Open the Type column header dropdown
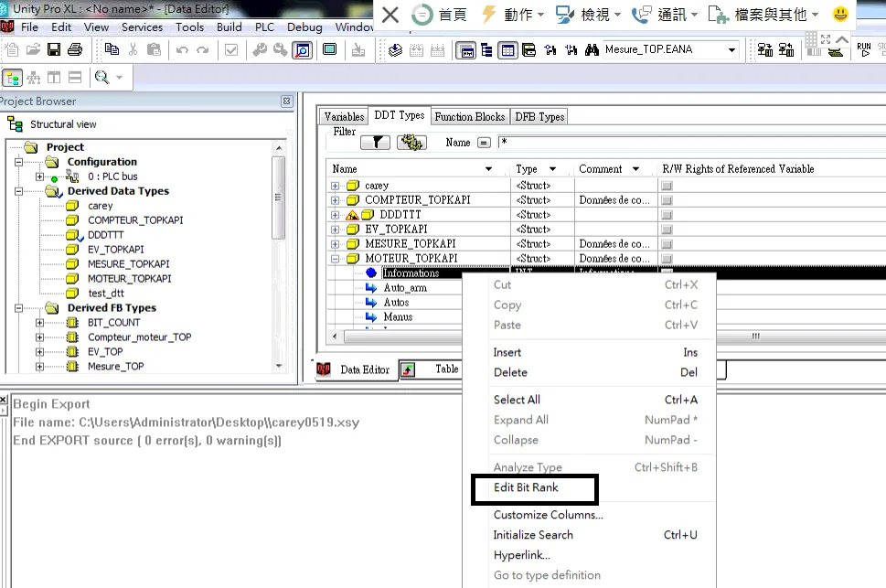The image size is (886, 588). coord(552,169)
